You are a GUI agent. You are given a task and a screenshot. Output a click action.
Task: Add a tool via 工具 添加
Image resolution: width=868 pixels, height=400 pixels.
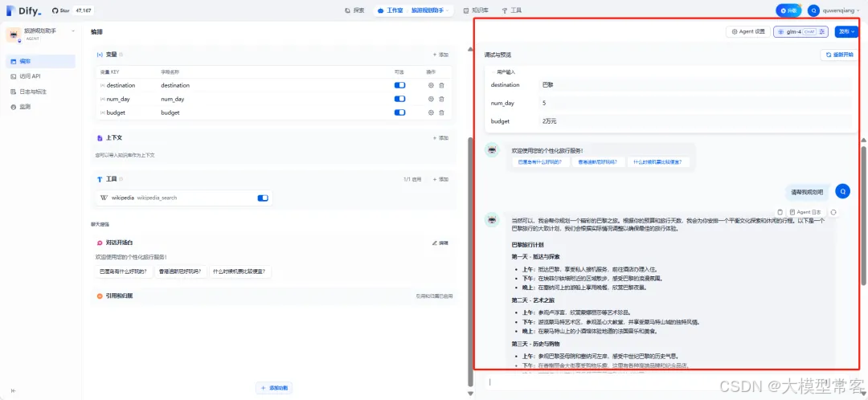tap(440, 179)
